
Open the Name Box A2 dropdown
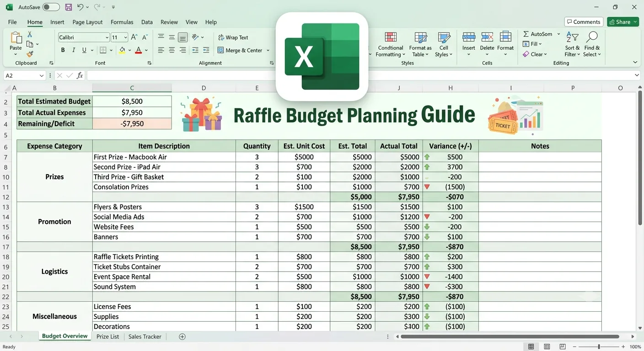click(x=42, y=75)
